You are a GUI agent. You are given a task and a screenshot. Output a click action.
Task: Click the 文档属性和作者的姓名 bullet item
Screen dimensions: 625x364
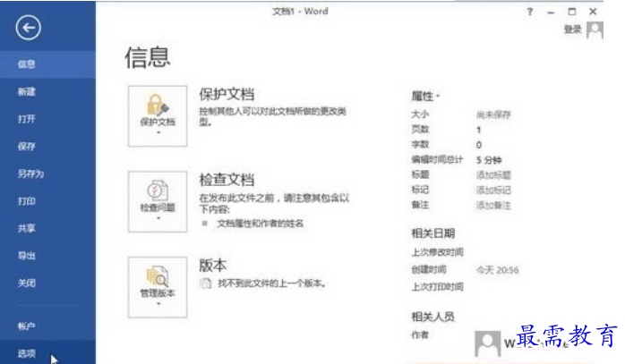coord(260,224)
